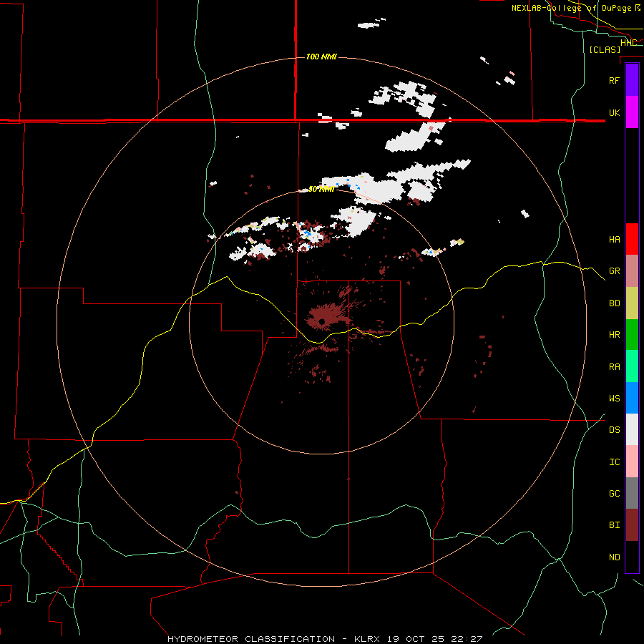Click the purple RF legend swatch
This screenshot has height=644, width=644.
tap(632, 80)
